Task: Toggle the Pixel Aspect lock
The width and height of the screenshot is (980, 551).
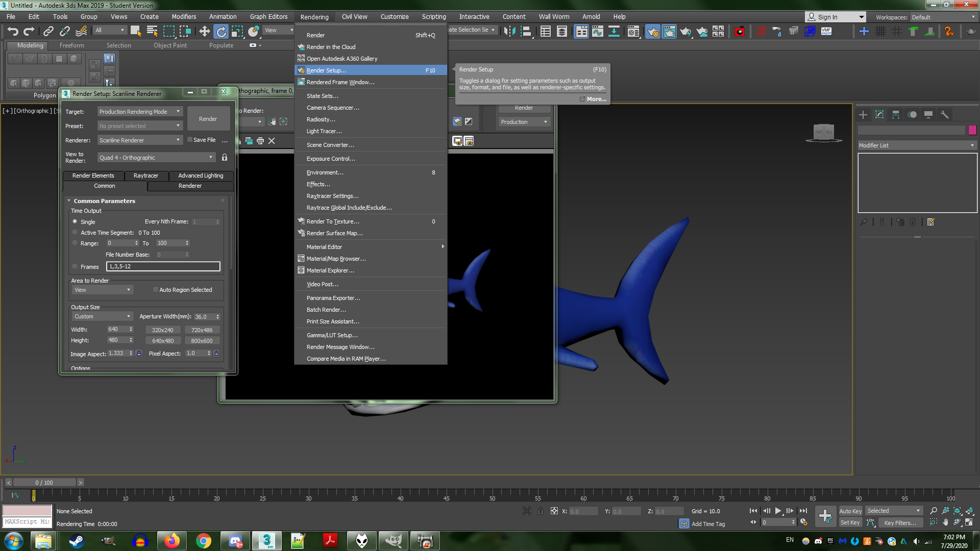Action: tap(216, 354)
